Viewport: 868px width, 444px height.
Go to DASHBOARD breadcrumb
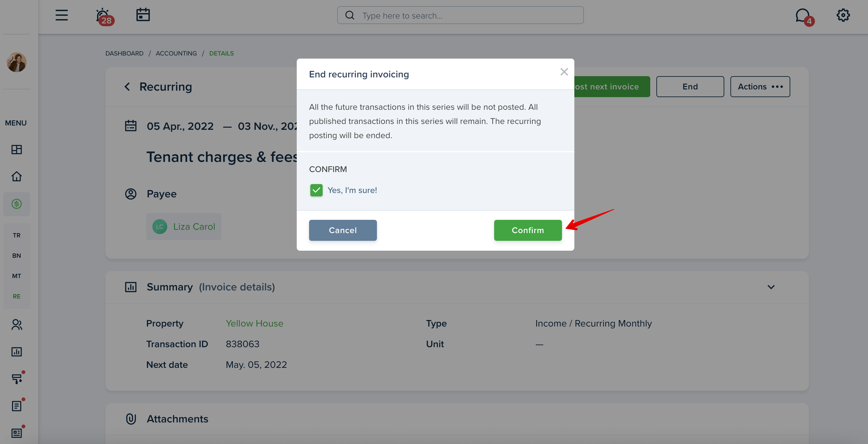pyautogui.click(x=124, y=53)
